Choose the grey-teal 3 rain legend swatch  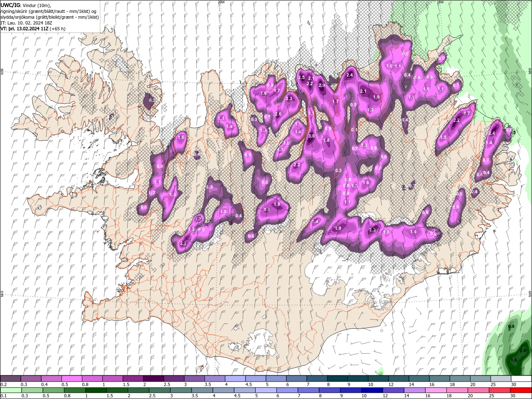pos(180,390)
